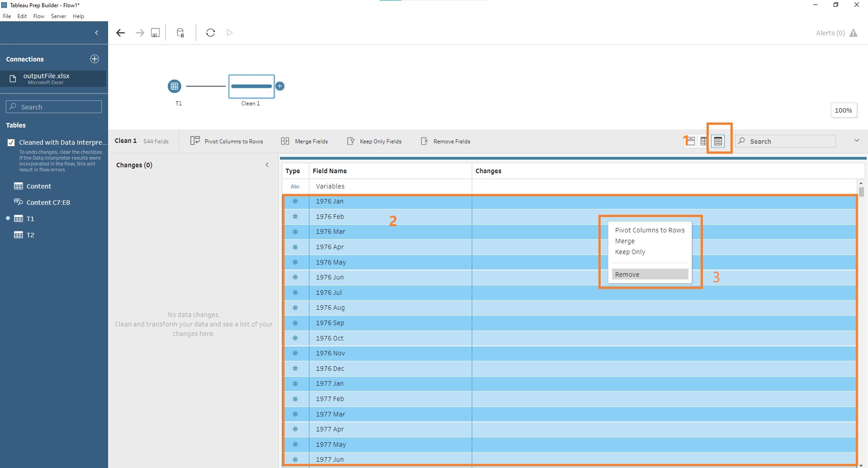The height and width of the screenshot is (468, 868).
Task: Select the 1977 Mar field row
Action: 570,414
